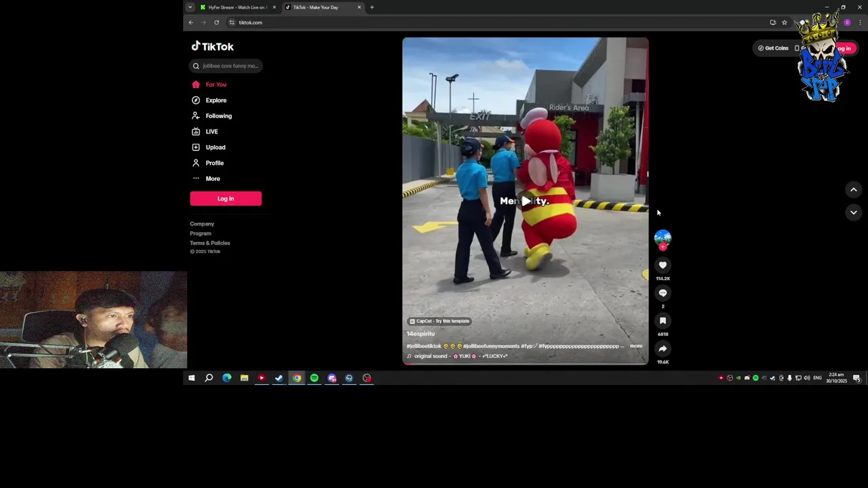Focus the TikTok search box

(x=226, y=66)
